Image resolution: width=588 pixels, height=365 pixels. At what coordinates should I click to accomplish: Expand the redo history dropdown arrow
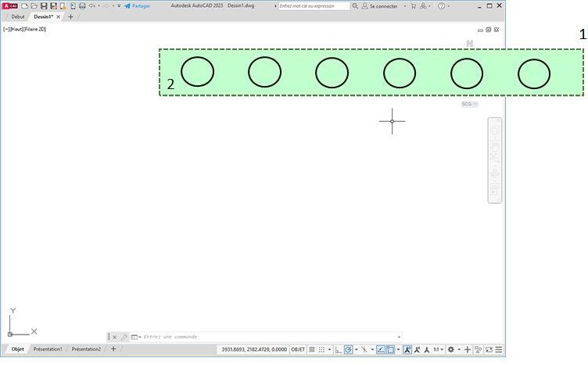[x=113, y=6]
